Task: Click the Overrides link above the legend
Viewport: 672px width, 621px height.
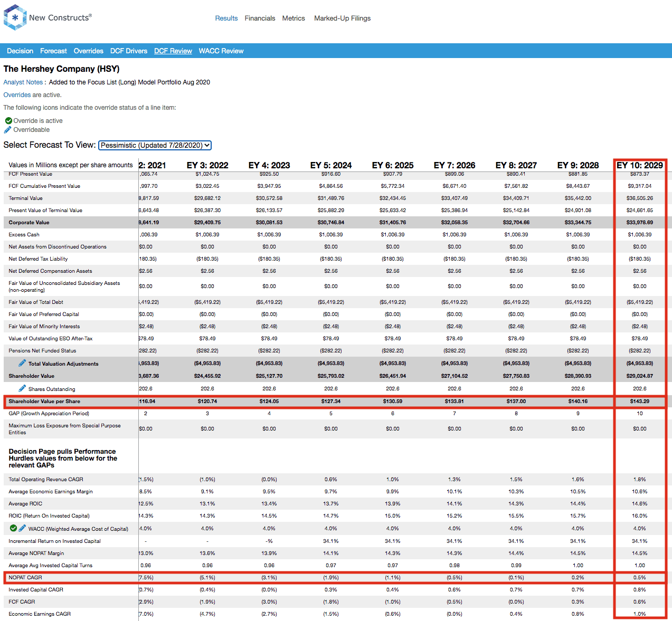Action: 17,95
